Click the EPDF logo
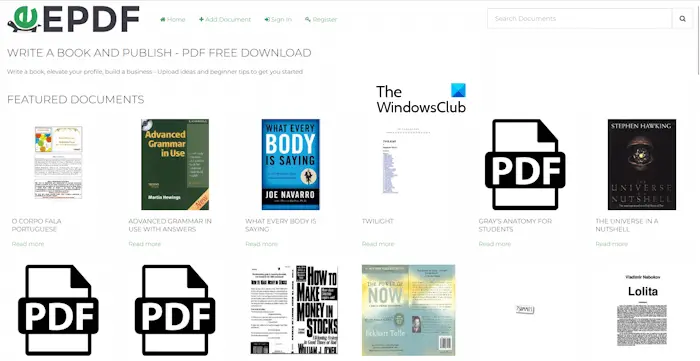The image size is (700, 361). pos(73,19)
